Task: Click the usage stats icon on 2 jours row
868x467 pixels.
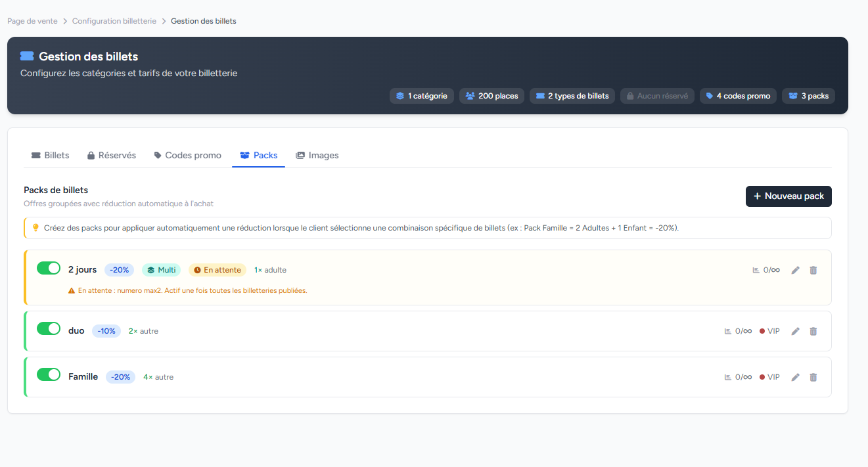Action: [756, 270]
